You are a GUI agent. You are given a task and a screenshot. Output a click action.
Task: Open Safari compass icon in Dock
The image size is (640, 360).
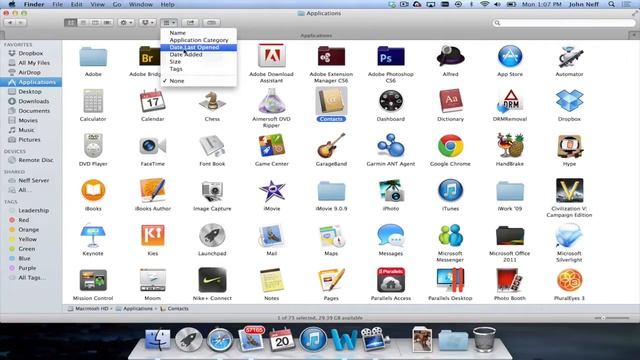(x=220, y=340)
